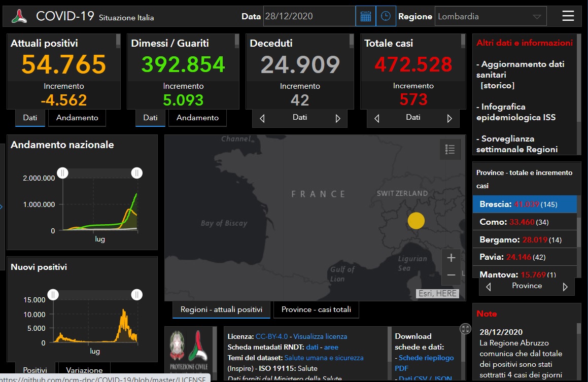Click the Data date input field
588x382 pixels.
pyautogui.click(x=309, y=16)
